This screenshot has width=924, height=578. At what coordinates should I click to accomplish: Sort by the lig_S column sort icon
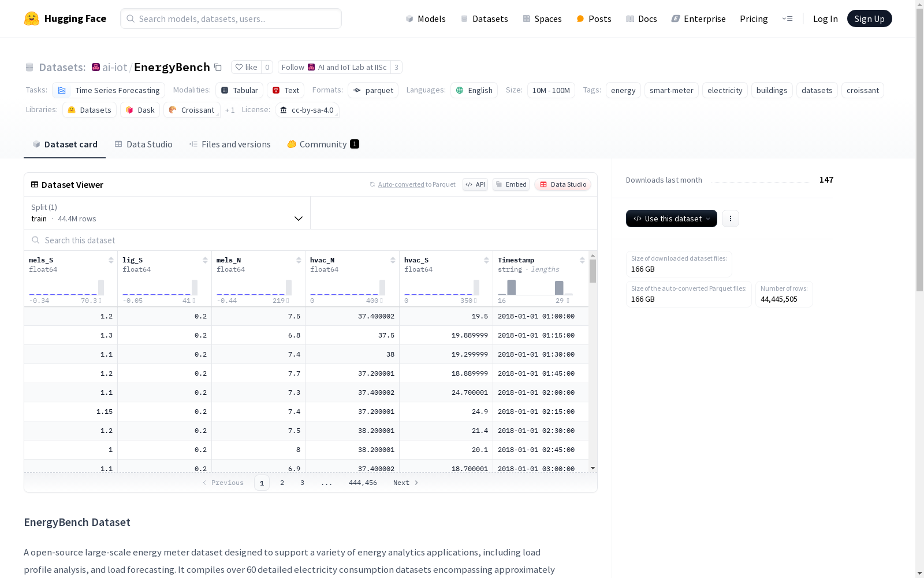[205, 260]
